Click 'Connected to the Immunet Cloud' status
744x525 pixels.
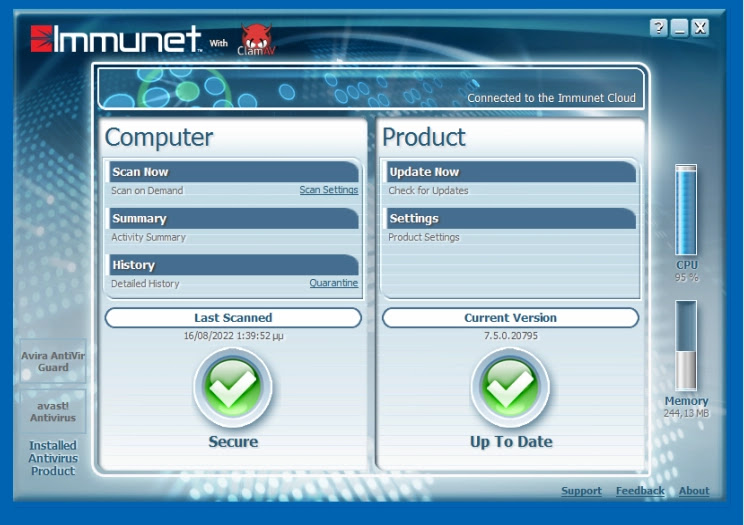point(551,98)
